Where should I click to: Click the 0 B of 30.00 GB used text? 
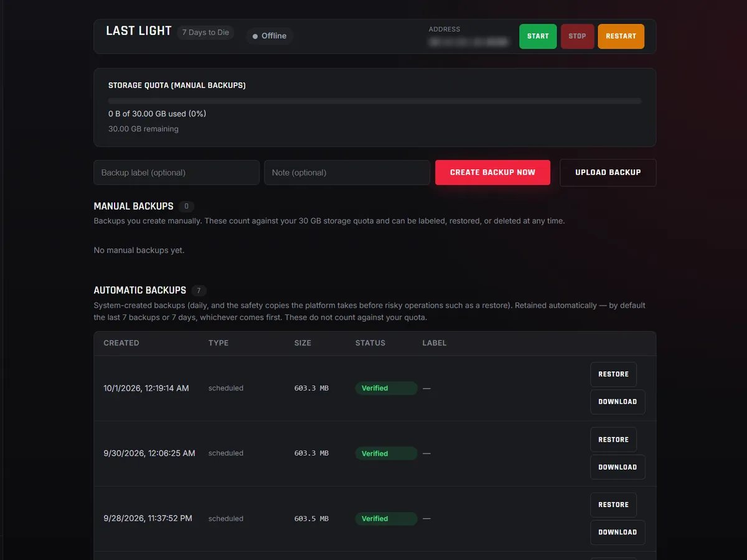click(x=157, y=114)
